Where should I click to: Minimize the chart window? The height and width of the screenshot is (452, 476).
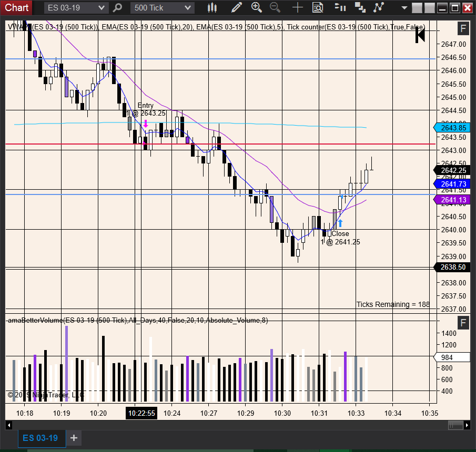[442, 8]
